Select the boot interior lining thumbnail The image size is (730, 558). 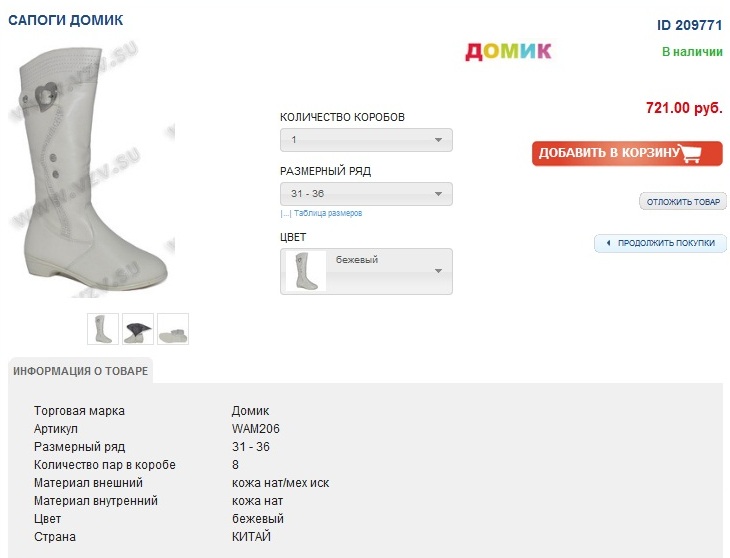pyautogui.click(x=138, y=329)
